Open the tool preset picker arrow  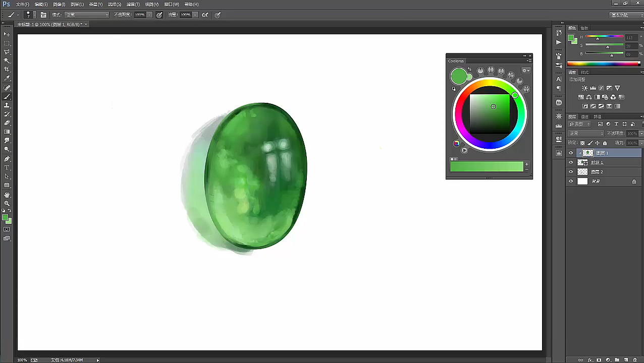[x=18, y=15]
